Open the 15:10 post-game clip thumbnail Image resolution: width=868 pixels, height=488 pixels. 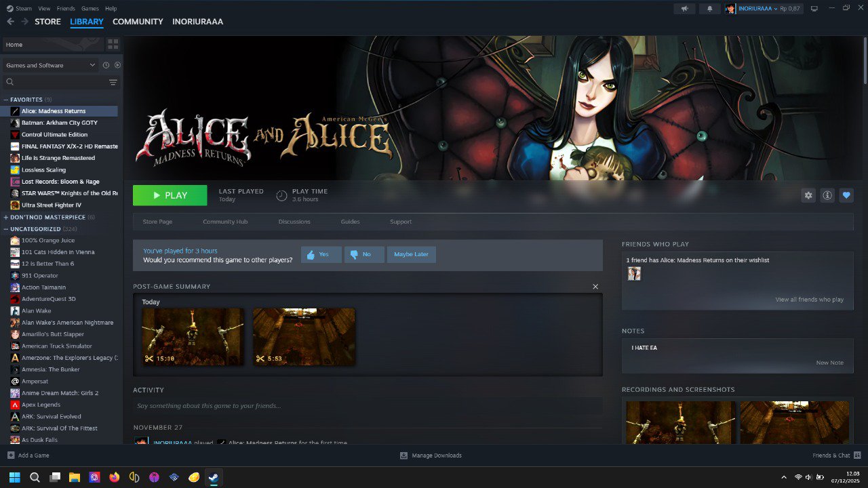tap(193, 337)
